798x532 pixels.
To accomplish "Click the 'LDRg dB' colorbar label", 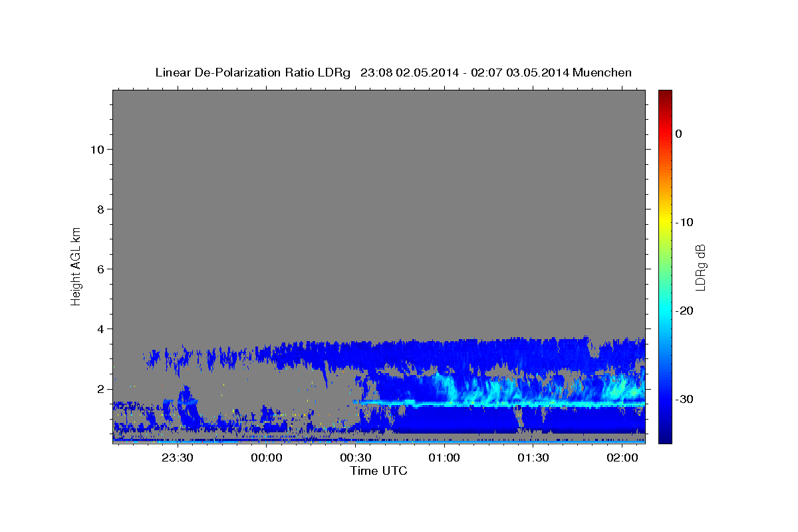I will [700, 267].
